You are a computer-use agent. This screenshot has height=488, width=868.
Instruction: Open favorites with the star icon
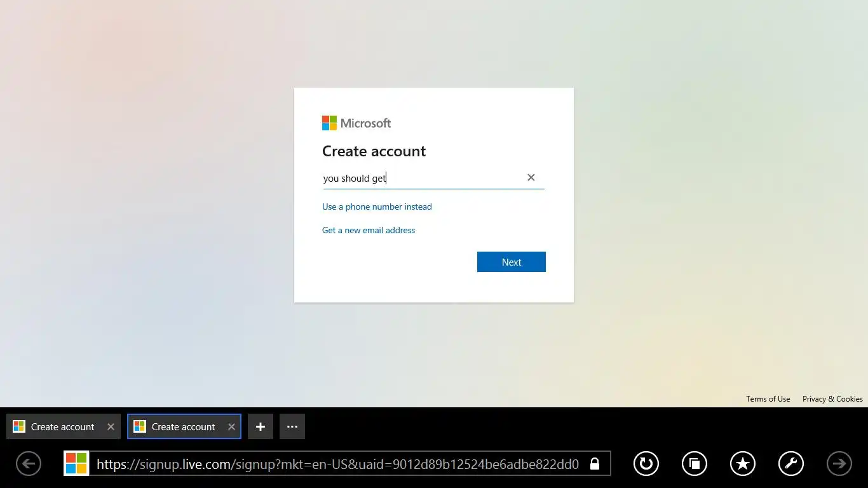pyautogui.click(x=742, y=463)
